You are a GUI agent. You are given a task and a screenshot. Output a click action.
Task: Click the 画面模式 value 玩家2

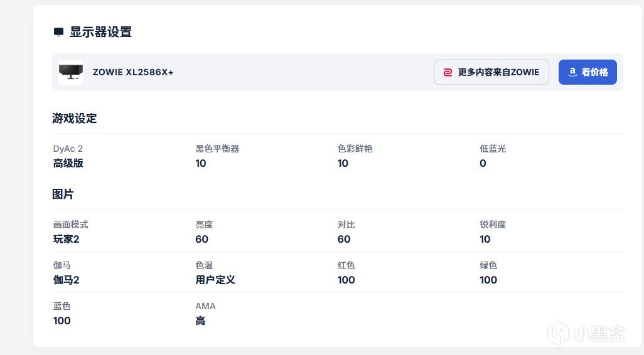coord(66,239)
